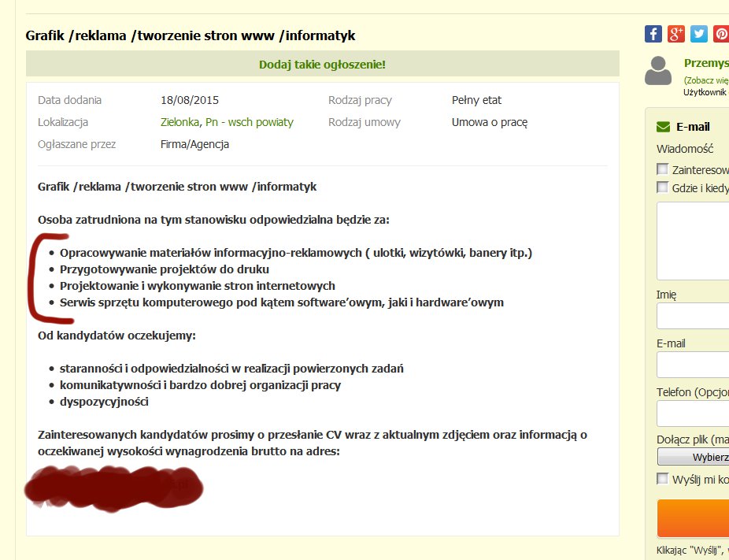Share the listing on Google Plus
The width and height of the screenshot is (729, 560).
click(x=676, y=34)
